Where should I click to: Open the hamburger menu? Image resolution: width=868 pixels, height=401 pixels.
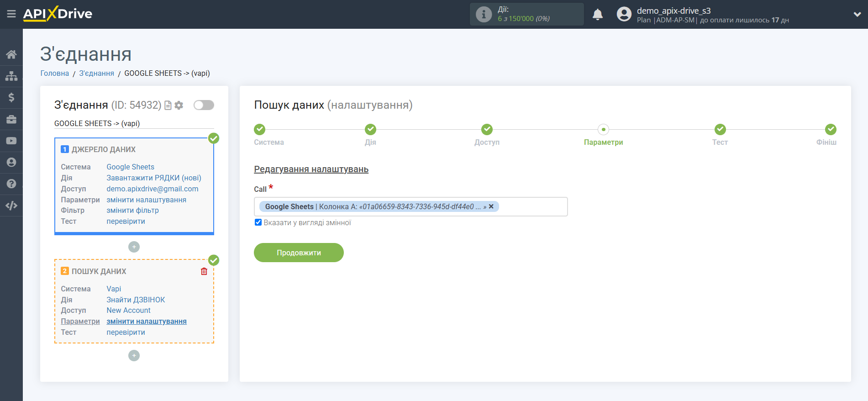click(11, 14)
